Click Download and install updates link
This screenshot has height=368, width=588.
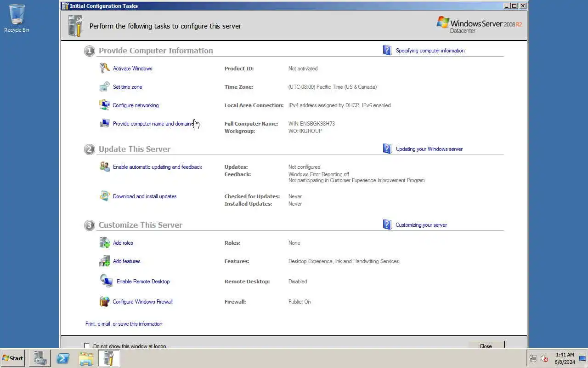point(145,196)
